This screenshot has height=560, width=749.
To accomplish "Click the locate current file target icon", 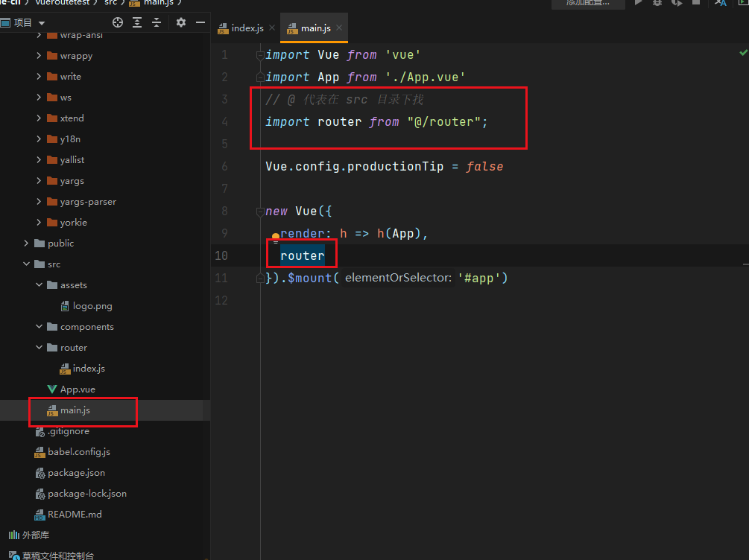I will click(118, 22).
